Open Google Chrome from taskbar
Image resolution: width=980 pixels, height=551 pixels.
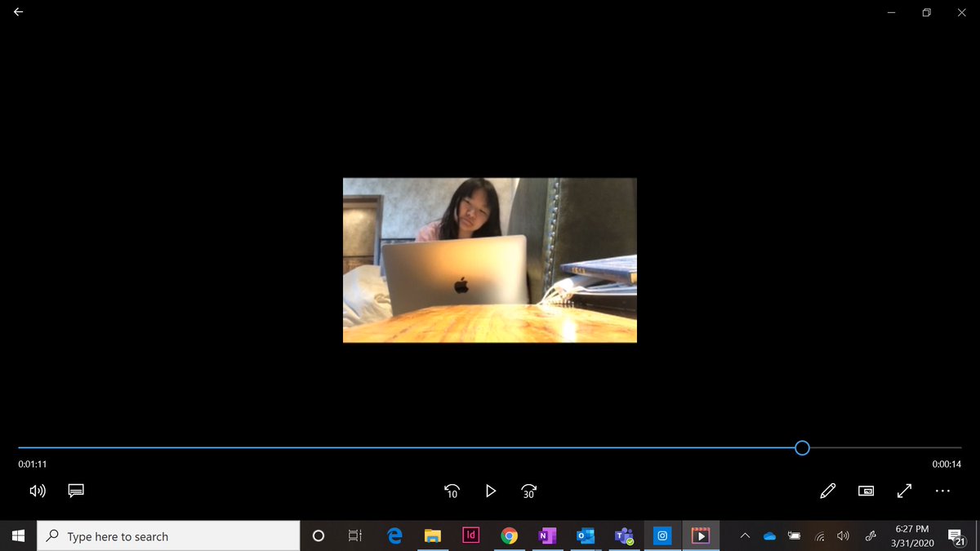[x=509, y=536]
